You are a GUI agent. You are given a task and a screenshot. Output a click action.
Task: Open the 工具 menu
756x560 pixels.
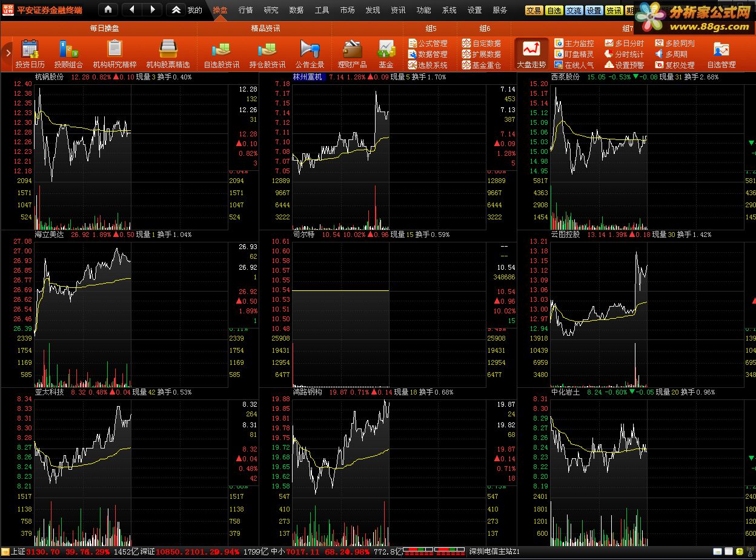tap(322, 10)
